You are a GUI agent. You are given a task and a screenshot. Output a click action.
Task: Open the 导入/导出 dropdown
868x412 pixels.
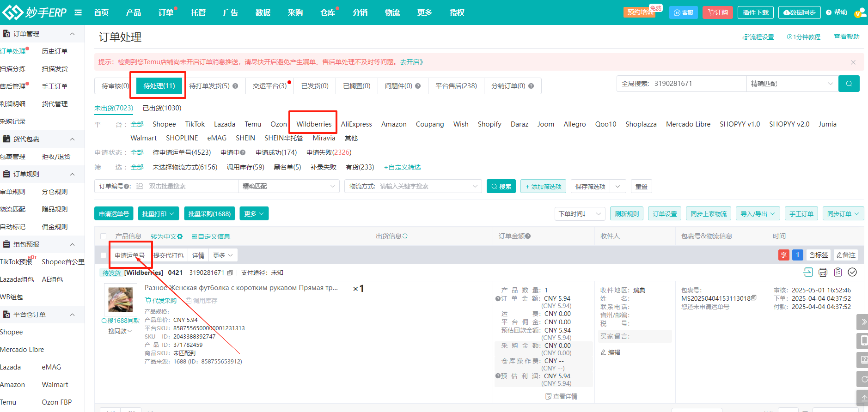(x=758, y=214)
